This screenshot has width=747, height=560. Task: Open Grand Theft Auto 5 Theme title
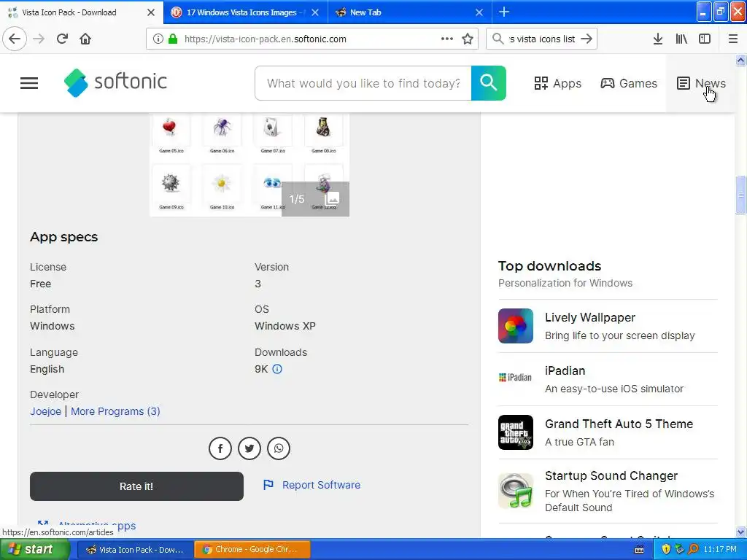(619, 424)
